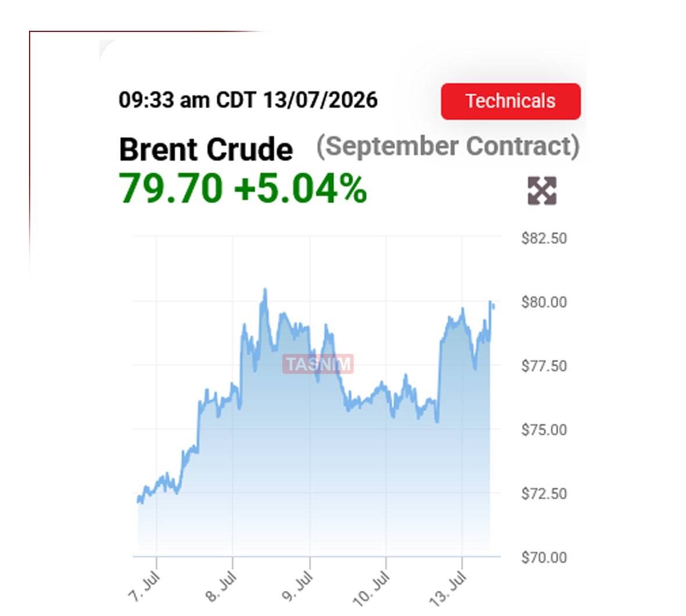The height and width of the screenshot is (616, 686).
Task: Click the TASNIM watermark on chart
Action: tap(318, 364)
